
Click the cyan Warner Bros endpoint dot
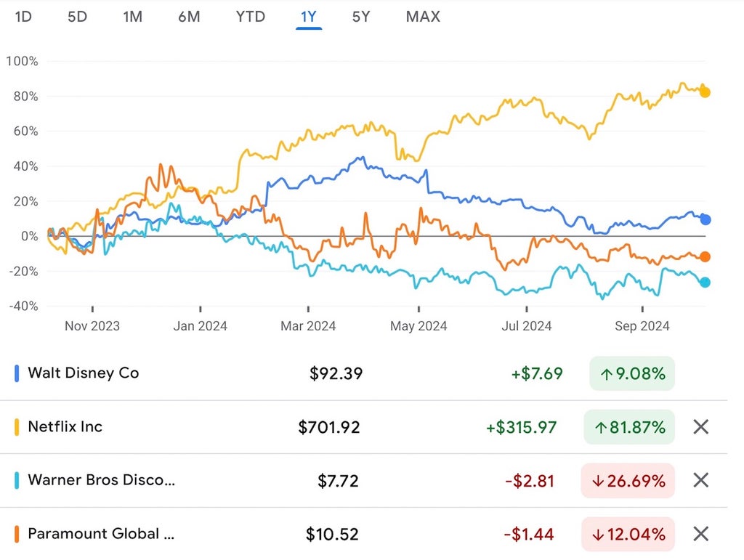point(705,282)
